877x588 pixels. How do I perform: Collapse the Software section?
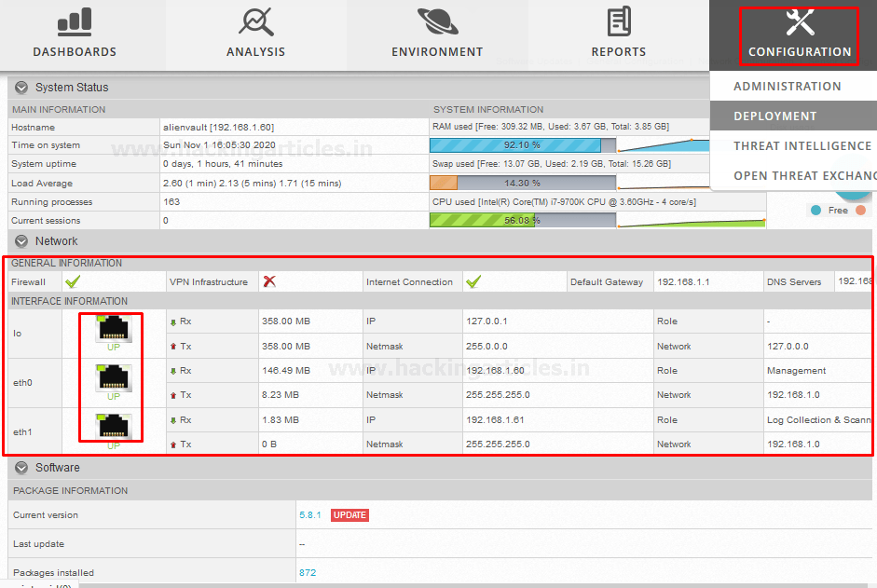click(21, 468)
